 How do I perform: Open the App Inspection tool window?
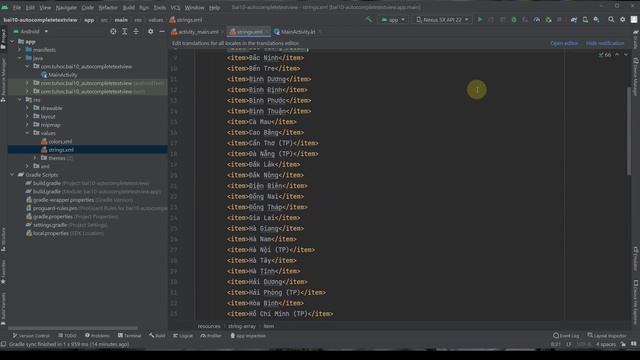248,336
